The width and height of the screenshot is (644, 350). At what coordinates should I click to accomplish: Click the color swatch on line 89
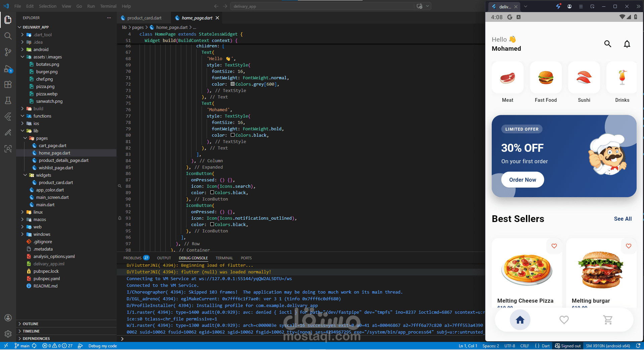[212, 192]
